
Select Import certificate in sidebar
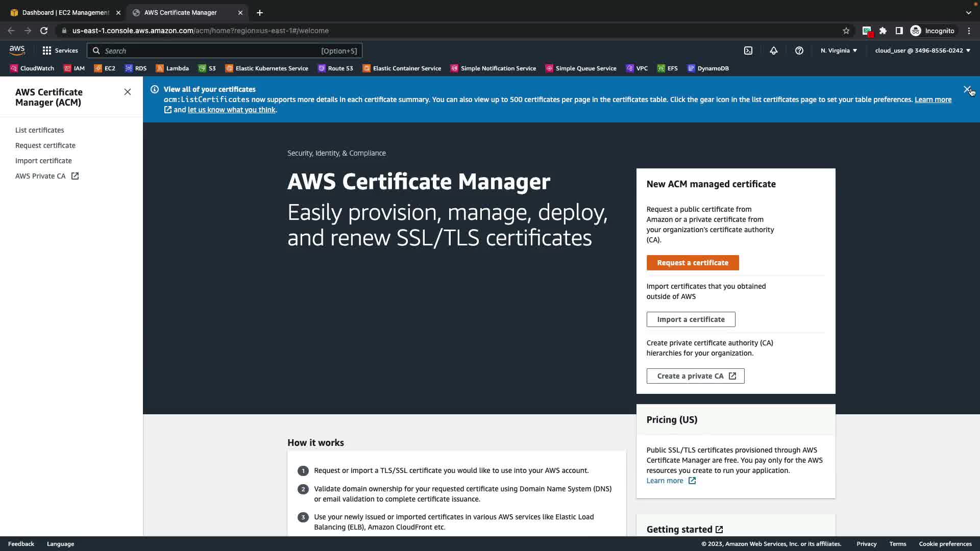(x=43, y=161)
